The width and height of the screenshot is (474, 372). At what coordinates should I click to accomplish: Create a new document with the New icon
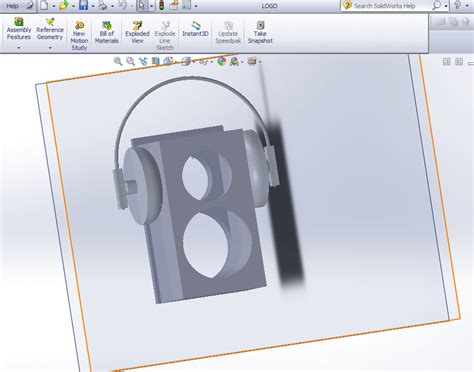click(x=44, y=5)
